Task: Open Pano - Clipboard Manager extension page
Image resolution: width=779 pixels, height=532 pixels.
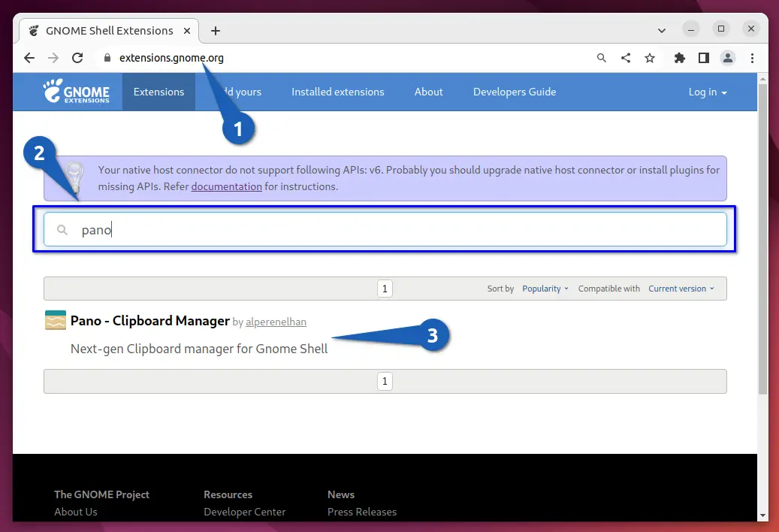Action: [x=150, y=321]
